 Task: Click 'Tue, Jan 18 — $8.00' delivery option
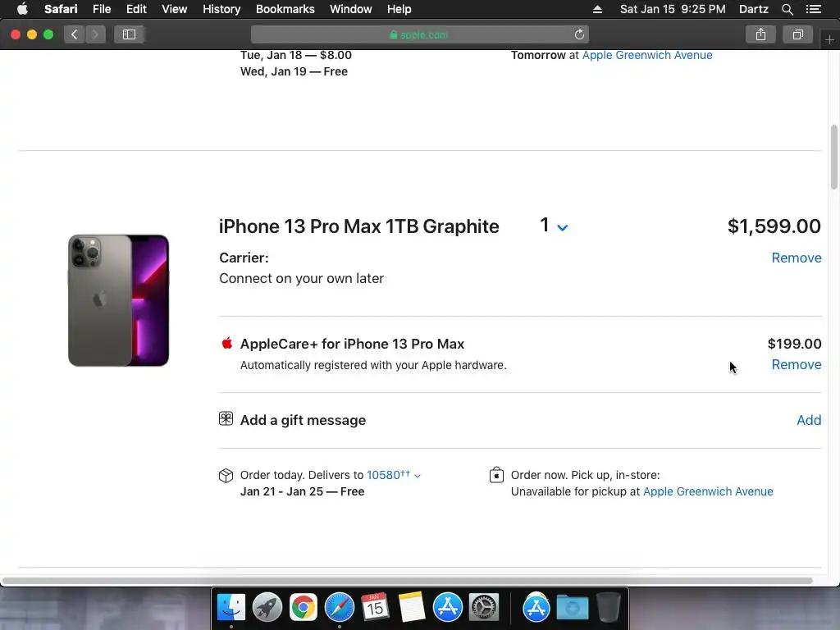click(295, 55)
